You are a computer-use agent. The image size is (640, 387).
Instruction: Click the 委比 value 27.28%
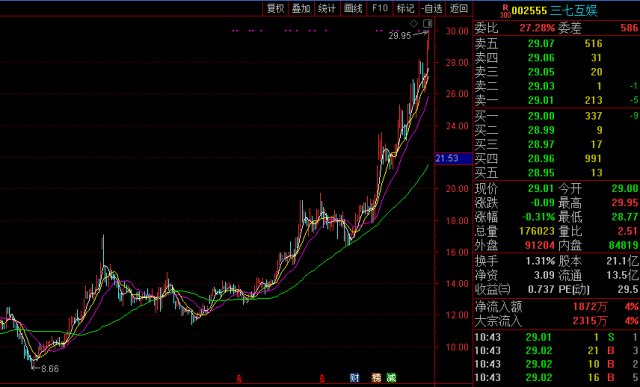coord(537,28)
